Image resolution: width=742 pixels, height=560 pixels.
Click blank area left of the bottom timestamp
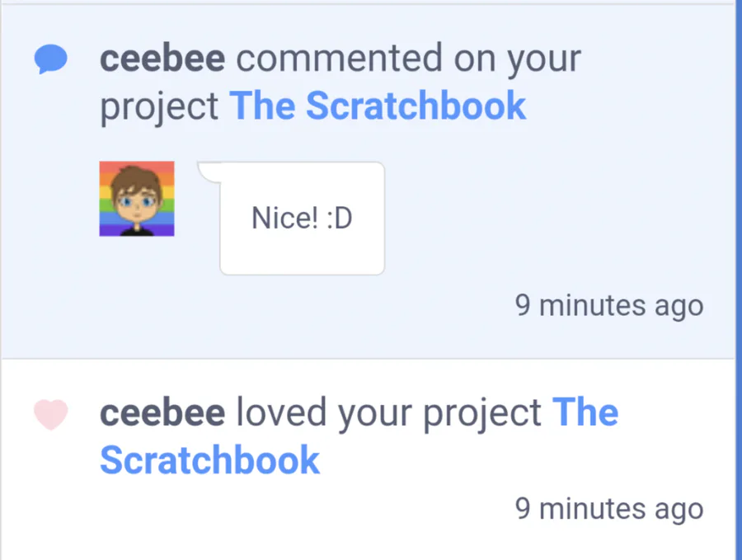[x=289, y=509]
